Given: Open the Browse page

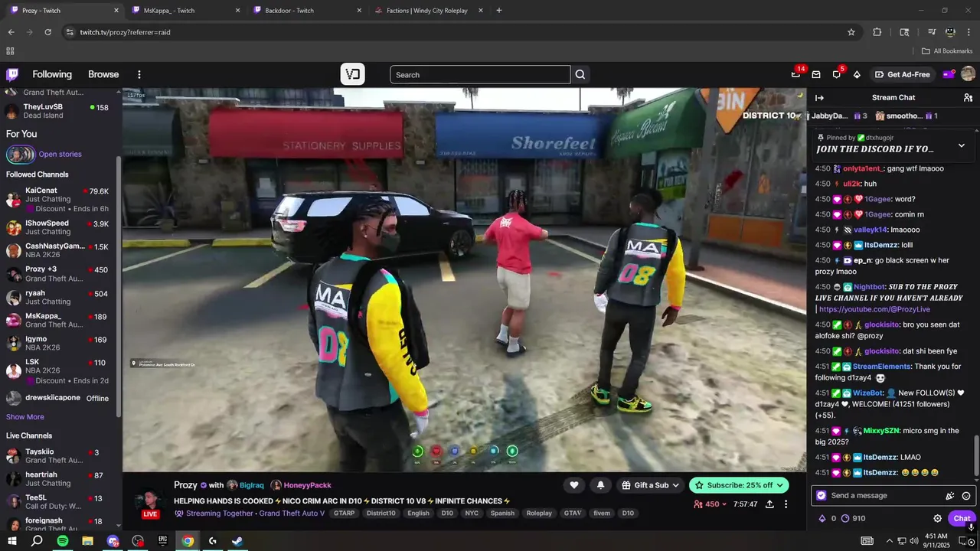Looking at the screenshot, I should [103, 74].
